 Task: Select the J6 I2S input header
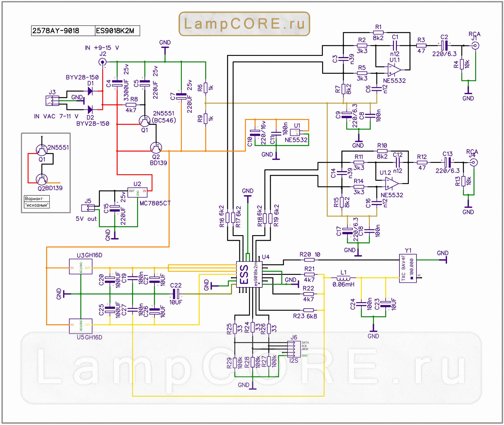click(x=294, y=349)
